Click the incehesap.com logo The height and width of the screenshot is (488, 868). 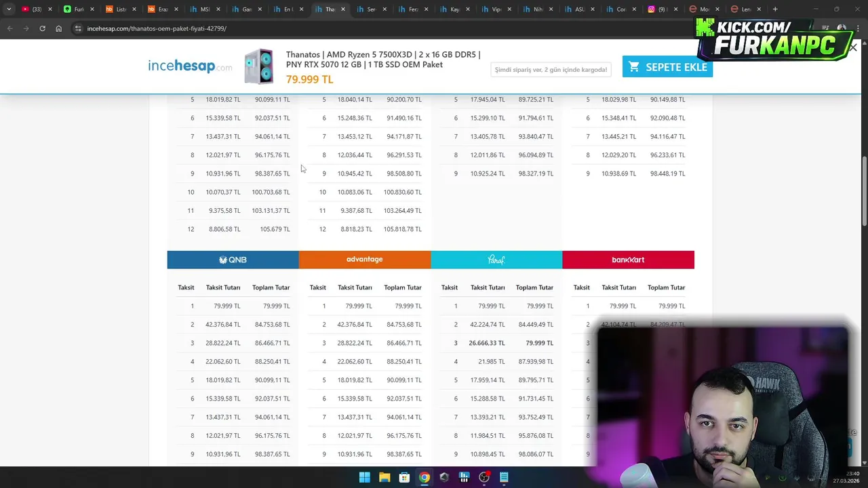point(190,66)
